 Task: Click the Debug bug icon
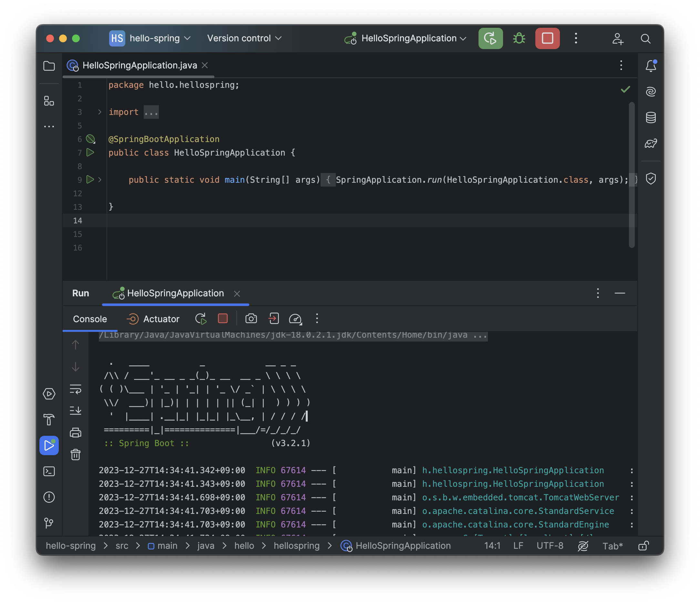click(x=519, y=38)
